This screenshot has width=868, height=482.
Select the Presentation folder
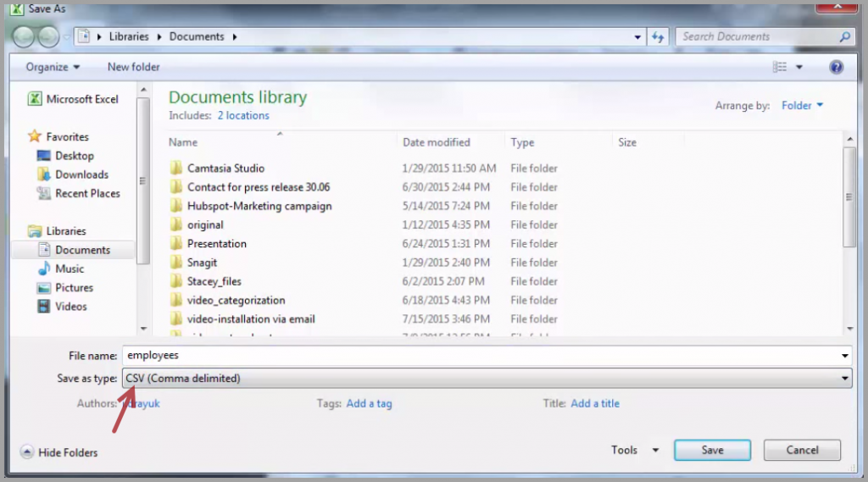click(x=216, y=243)
